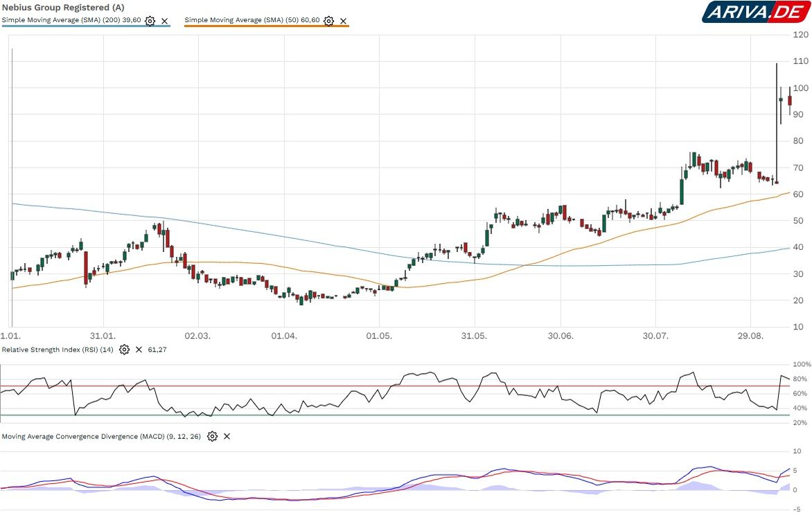
Task: Open MACD (9, 12, 26) settings gear
Action: [212, 436]
